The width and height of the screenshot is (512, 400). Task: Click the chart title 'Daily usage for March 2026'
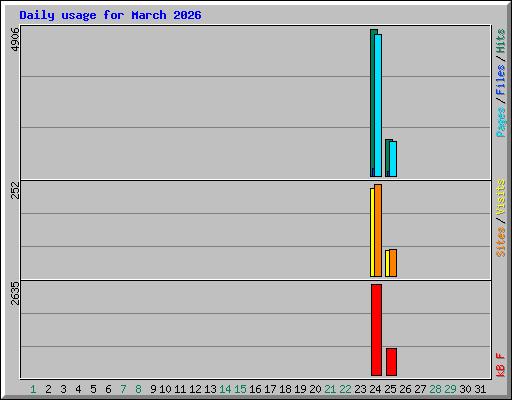tap(110, 15)
